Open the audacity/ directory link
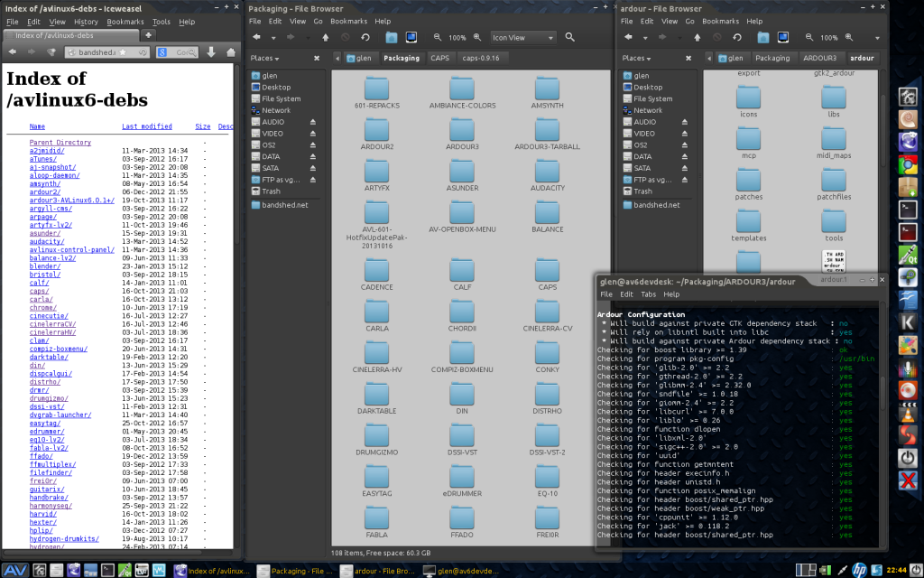 pos(47,241)
